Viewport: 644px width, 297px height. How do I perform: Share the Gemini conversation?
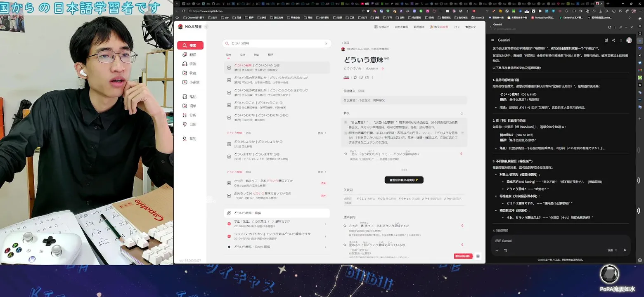(x=613, y=40)
